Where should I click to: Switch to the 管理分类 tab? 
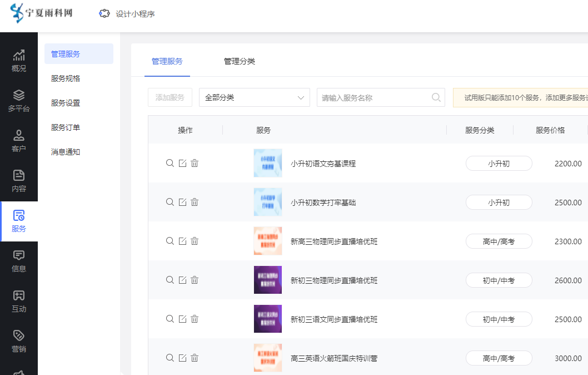[239, 61]
